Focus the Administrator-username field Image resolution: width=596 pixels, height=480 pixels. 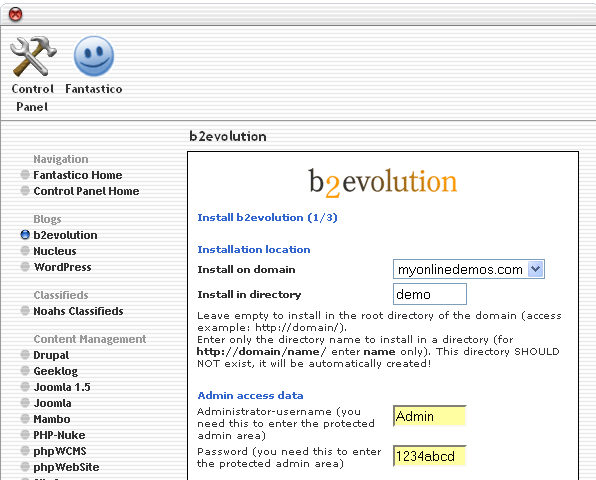coord(430,416)
